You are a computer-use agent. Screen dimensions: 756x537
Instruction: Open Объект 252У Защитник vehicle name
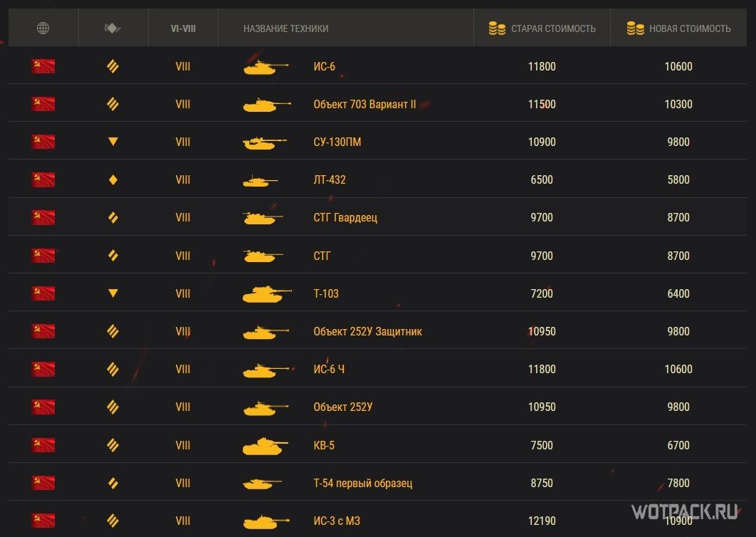click(367, 331)
